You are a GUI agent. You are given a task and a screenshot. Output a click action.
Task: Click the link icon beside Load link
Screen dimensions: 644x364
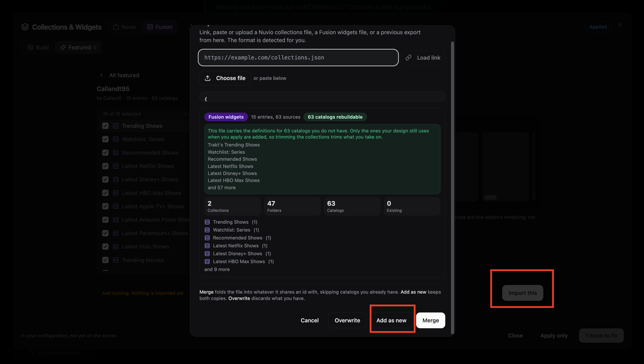click(408, 58)
